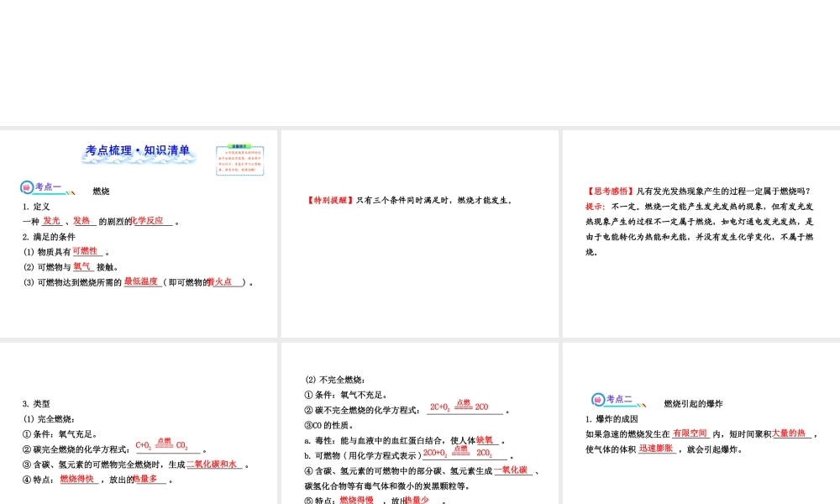Click the equation 2CO+O2 点燃 2CO2
Viewport: 840px width, 504px height.
(x=458, y=452)
